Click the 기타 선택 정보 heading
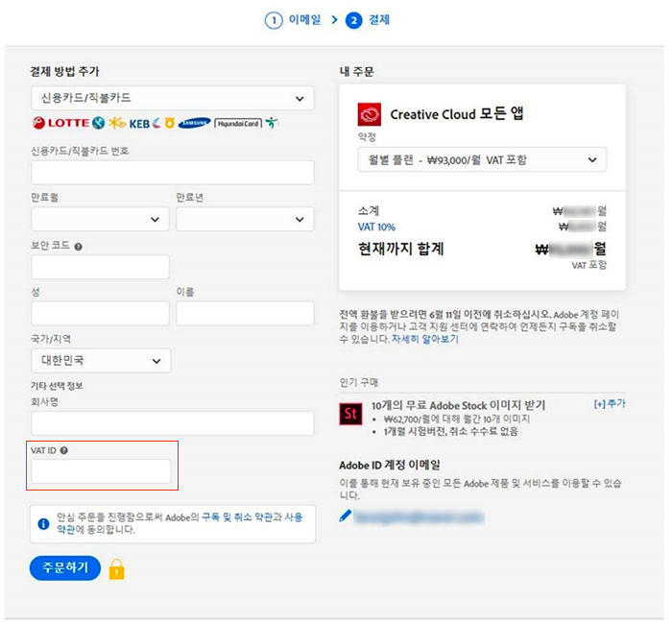 coord(57,386)
